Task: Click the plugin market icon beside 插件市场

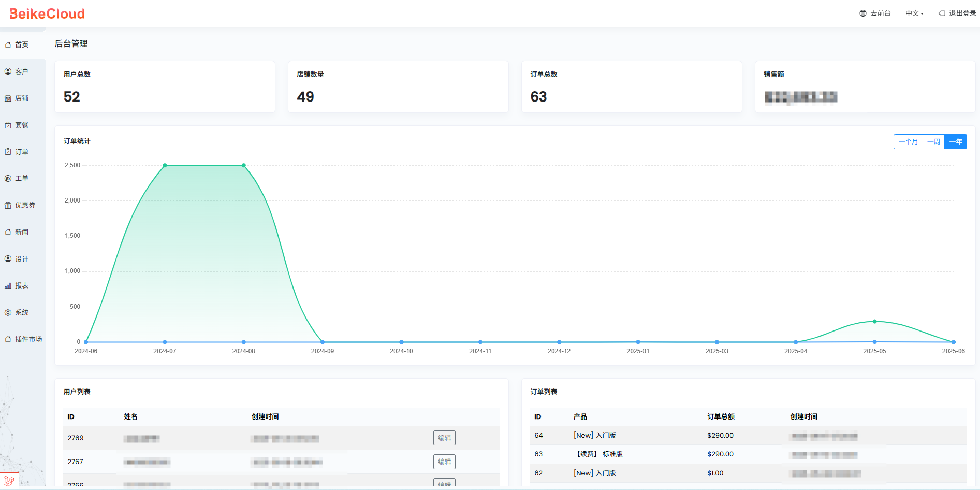Action: [8, 339]
